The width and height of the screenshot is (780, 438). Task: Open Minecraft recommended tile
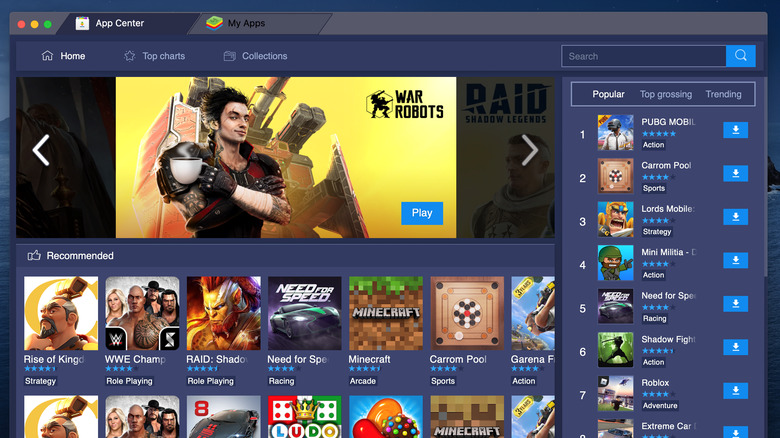(386, 314)
